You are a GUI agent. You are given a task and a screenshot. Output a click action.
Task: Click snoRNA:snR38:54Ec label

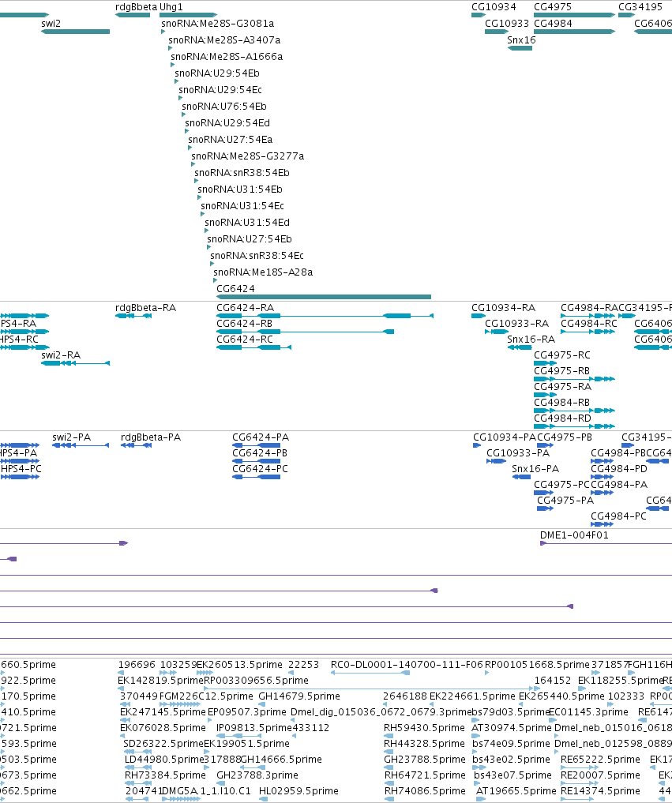tap(257, 256)
